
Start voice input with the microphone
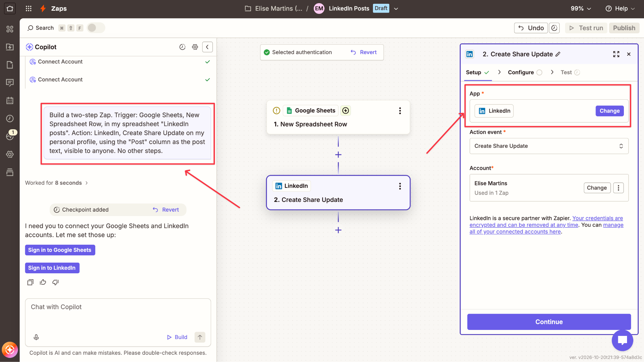[x=36, y=337]
